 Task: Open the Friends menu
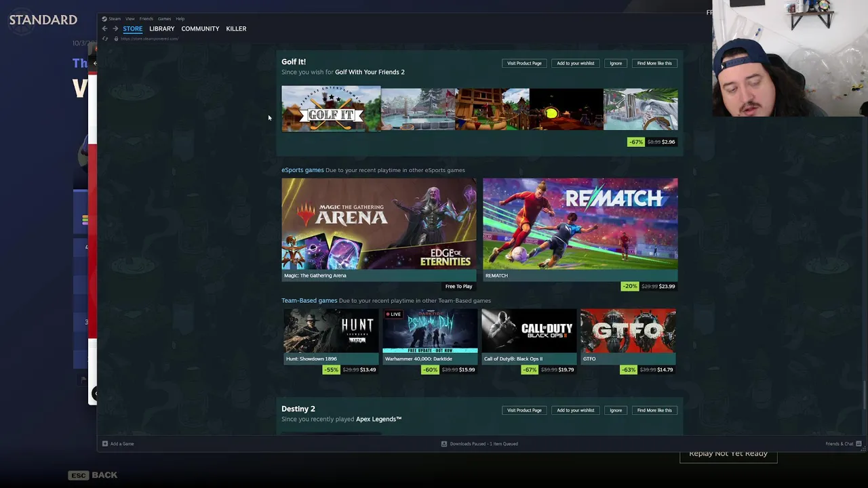point(146,19)
